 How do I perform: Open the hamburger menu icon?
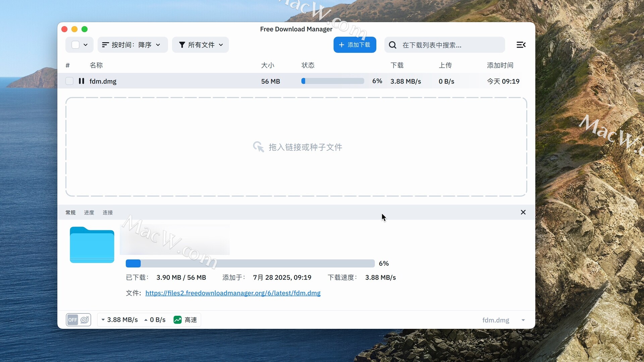pyautogui.click(x=521, y=45)
